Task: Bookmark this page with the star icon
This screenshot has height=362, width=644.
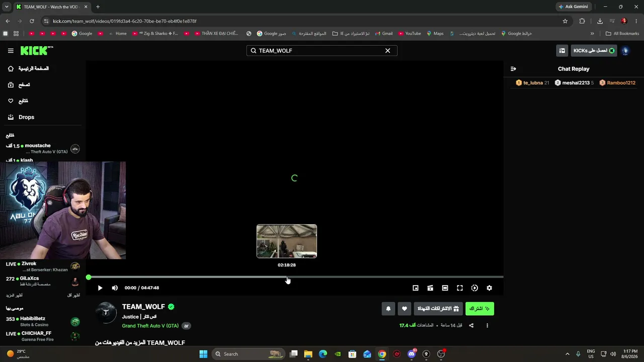Action: tap(565, 21)
